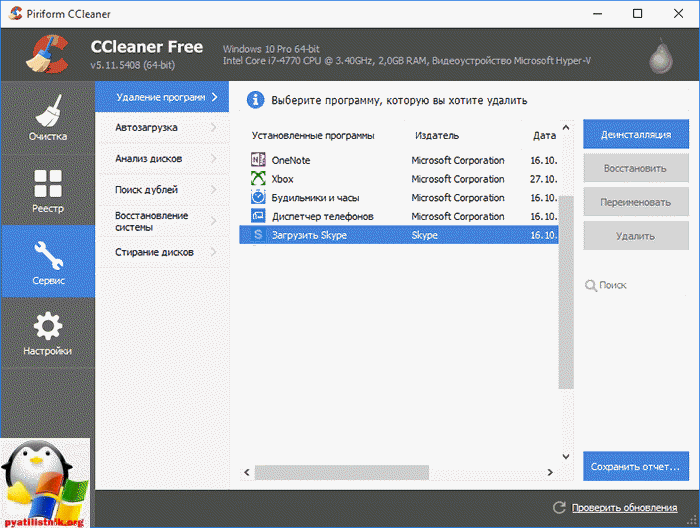
Task: Click Microsoft Corporation publisher for OneNote
Action: [458, 160]
